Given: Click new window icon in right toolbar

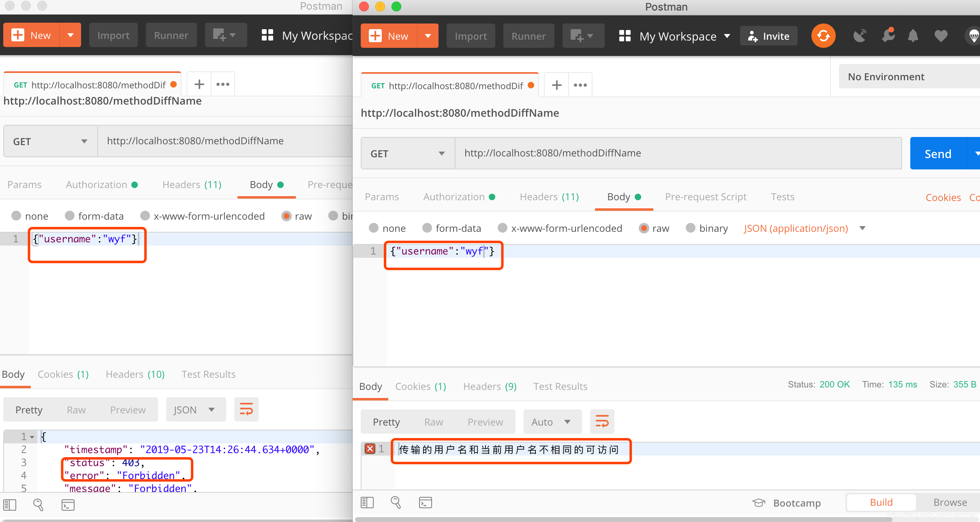Looking at the screenshot, I should 583,36.
